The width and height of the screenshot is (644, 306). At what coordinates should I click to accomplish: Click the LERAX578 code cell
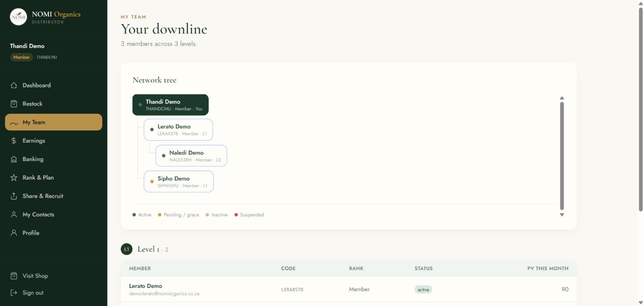(x=292, y=289)
